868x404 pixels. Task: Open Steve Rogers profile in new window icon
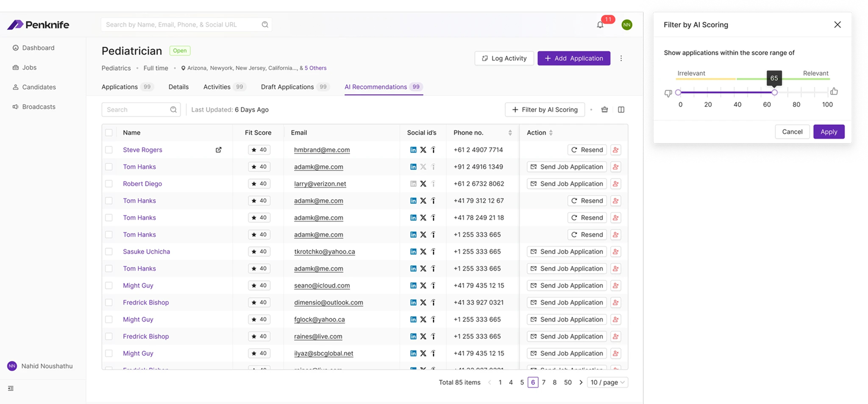(x=219, y=150)
